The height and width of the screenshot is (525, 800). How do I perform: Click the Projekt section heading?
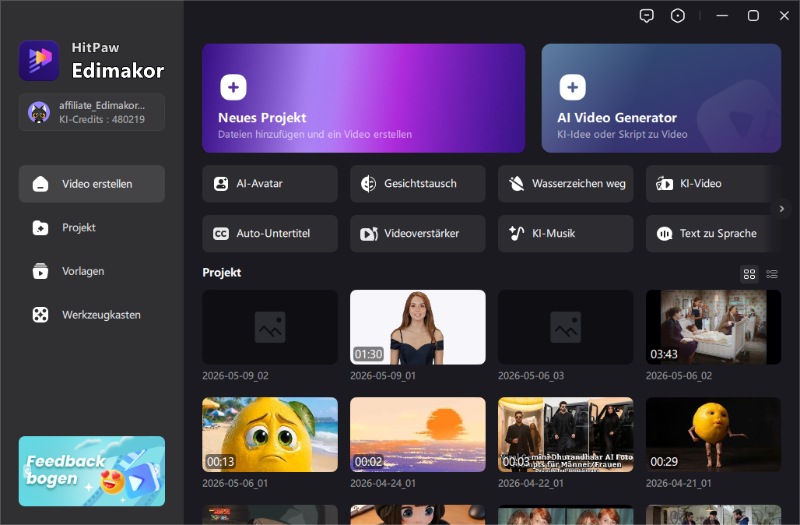221,272
